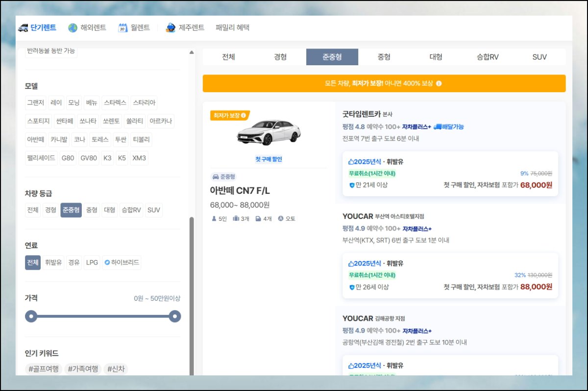Click the 해외렌트 globe icon
Viewport: 588px width, 391px height.
(x=73, y=28)
